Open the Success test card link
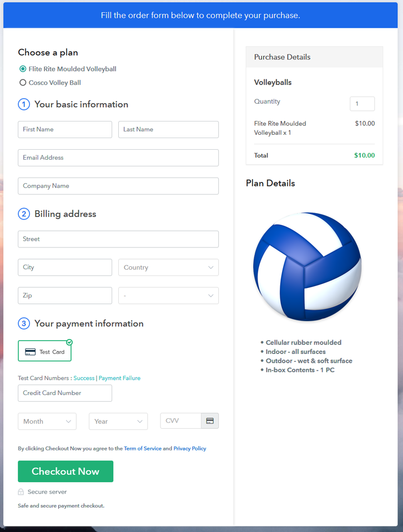 click(x=84, y=378)
